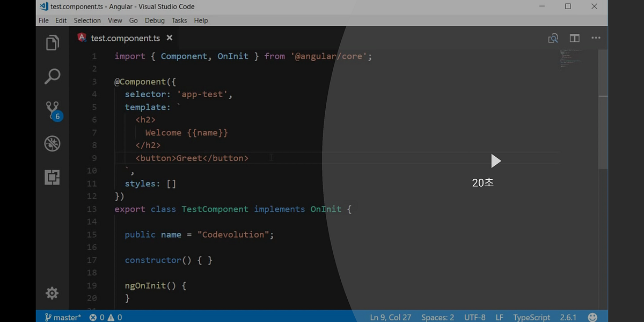This screenshot has width=644, height=322.
Task: Go to line using Ln 9, Col 27
Action: pyautogui.click(x=391, y=317)
